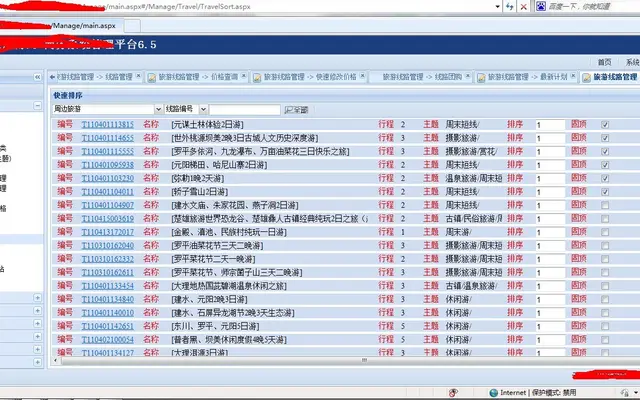Open route link T110401114655
640x400 pixels.
(x=108, y=138)
